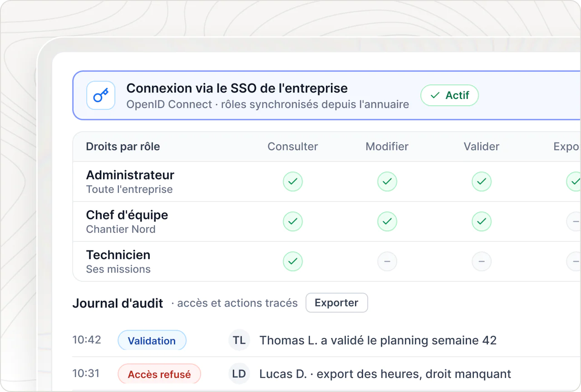The height and width of the screenshot is (392, 581).
Task: Open the Thomas L. planning validation entry
Action: pyautogui.click(x=378, y=340)
